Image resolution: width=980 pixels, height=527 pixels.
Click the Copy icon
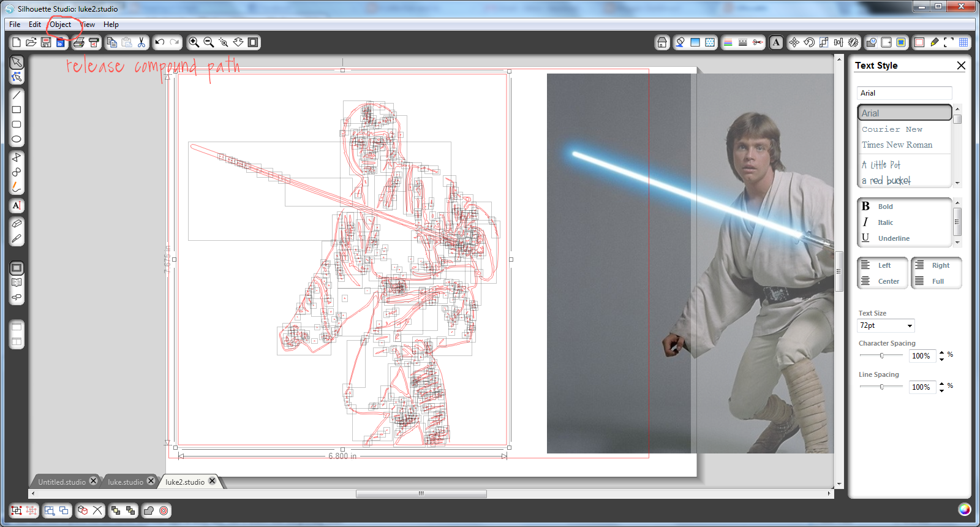[112, 42]
